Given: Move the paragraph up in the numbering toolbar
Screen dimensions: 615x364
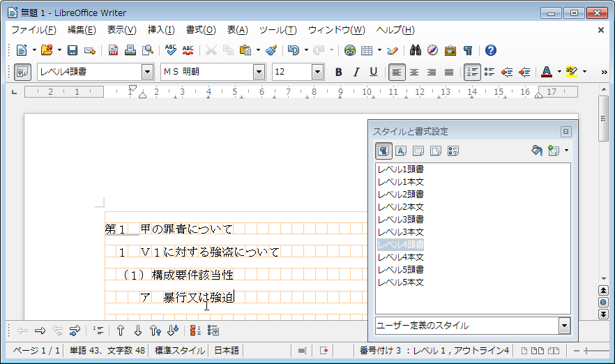Looking at the screenshot, I should 121,331.
